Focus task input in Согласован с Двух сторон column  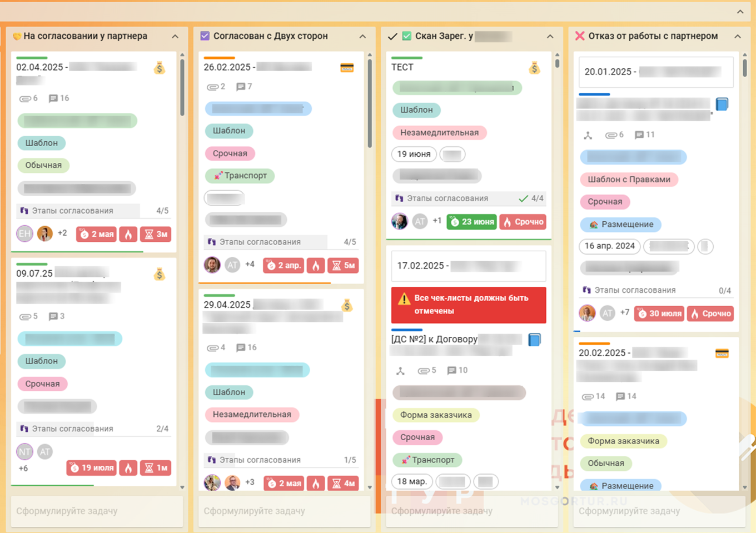(284, 511)
